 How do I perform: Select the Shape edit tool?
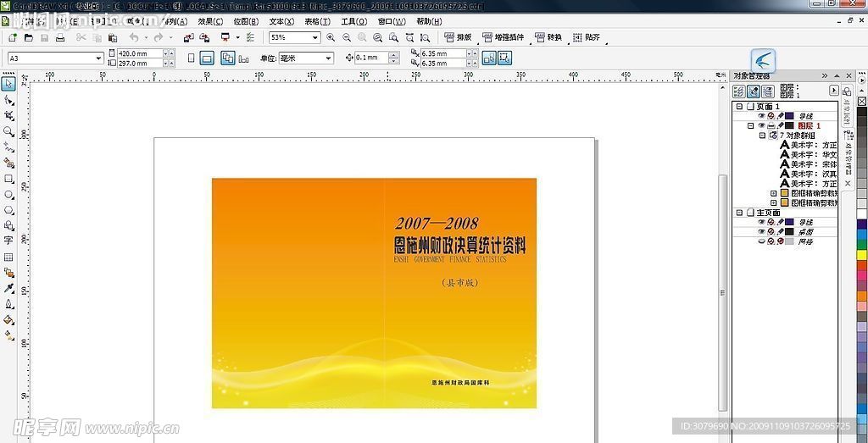click(8, 100)
